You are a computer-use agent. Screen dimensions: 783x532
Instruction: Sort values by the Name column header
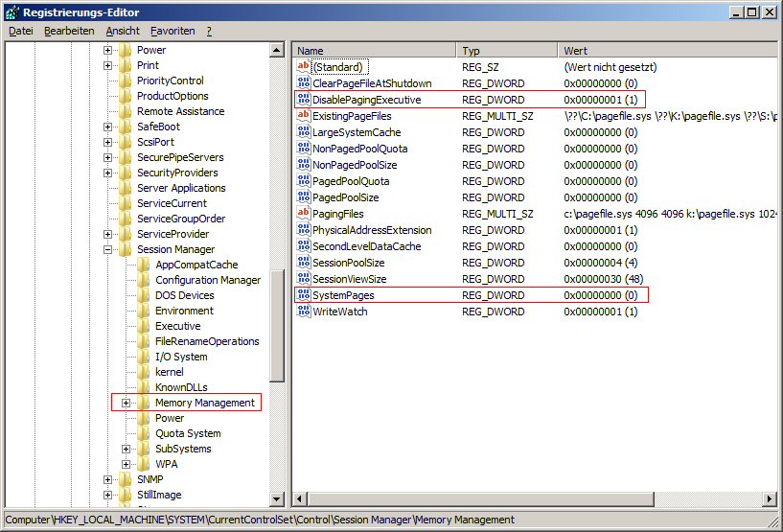[374, 50]
